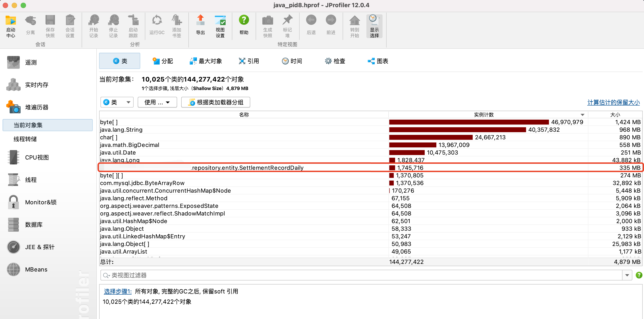Click 计算估计的保留大小 link
644x319 pixels.
613,102
